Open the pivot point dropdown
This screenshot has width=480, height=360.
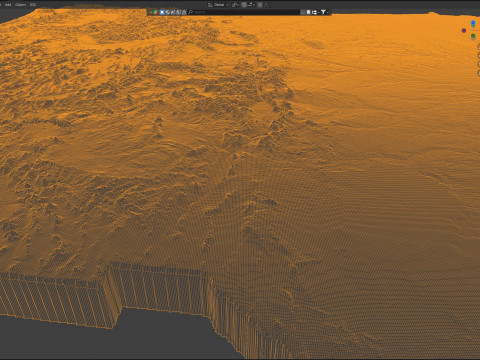coord(234,5)
